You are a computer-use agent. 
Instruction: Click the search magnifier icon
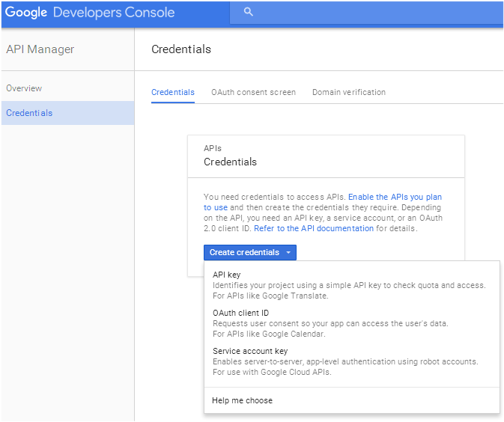point(249,13)
